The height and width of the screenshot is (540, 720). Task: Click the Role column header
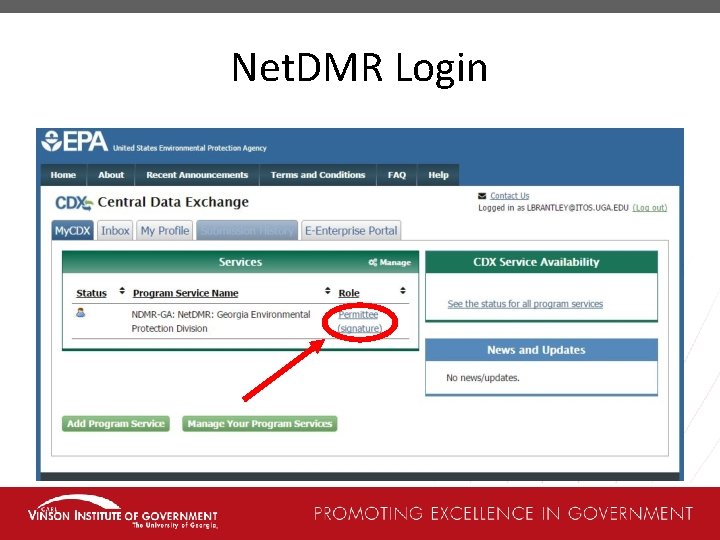point(349,293)
